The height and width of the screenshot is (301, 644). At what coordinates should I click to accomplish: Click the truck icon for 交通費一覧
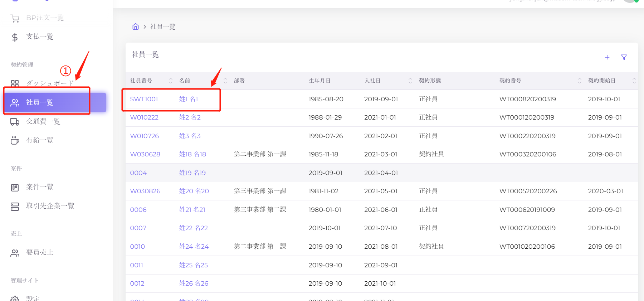tap(15, 122)
